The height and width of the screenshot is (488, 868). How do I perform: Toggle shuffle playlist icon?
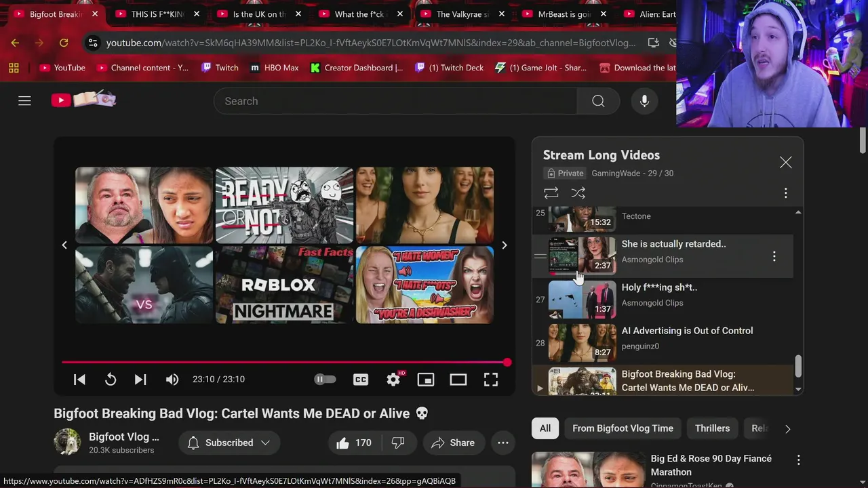[x=578, y=193]
